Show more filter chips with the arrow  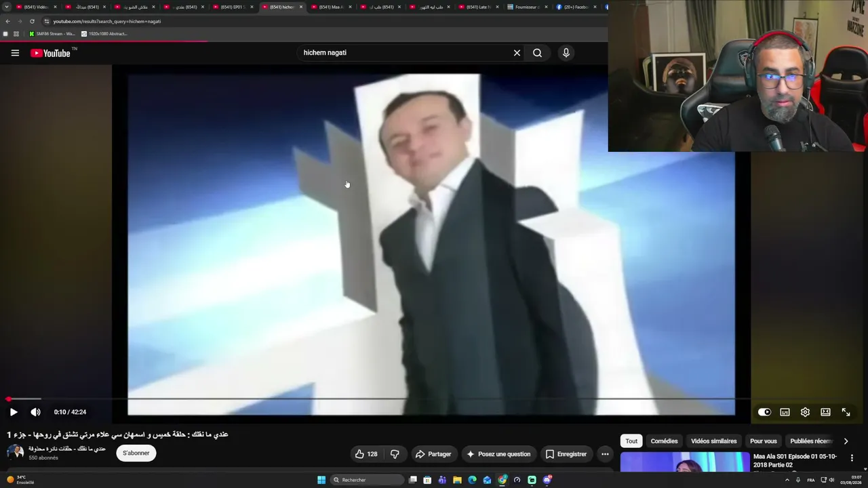coord(846,441)
